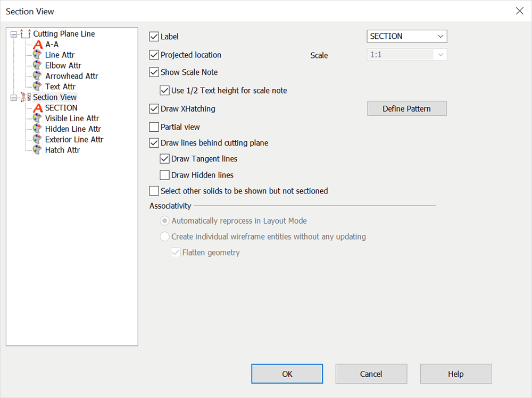Select the Cutting Plane Line icon in the tree
The image size is (532, 398).
point(25,33)
